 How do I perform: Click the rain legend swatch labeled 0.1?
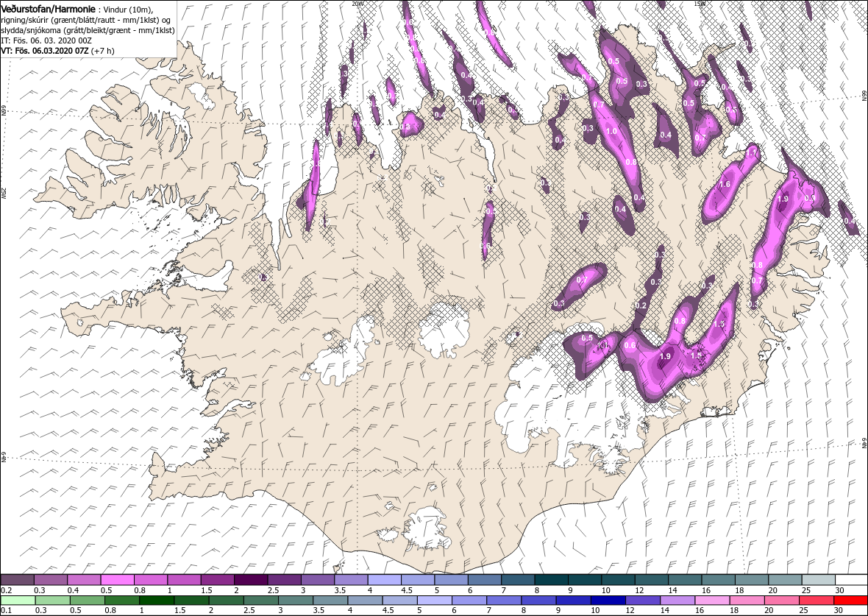(x=17, y=601)
